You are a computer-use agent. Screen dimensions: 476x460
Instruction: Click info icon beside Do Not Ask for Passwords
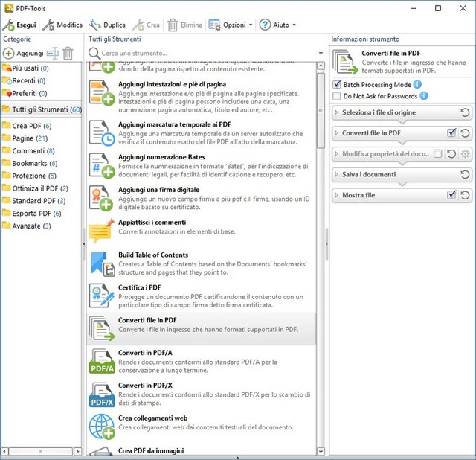point(424,96)
